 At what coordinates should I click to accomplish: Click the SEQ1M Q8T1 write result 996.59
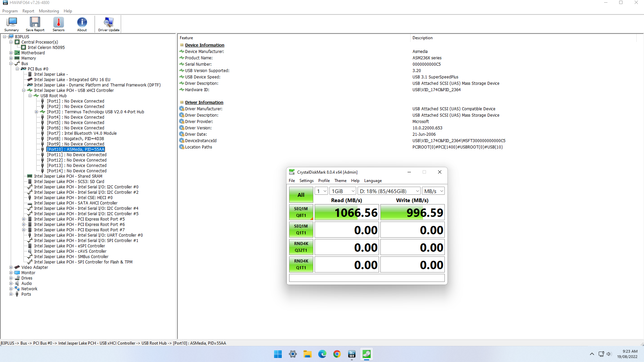pyautogui.click(x=413, y=212)
